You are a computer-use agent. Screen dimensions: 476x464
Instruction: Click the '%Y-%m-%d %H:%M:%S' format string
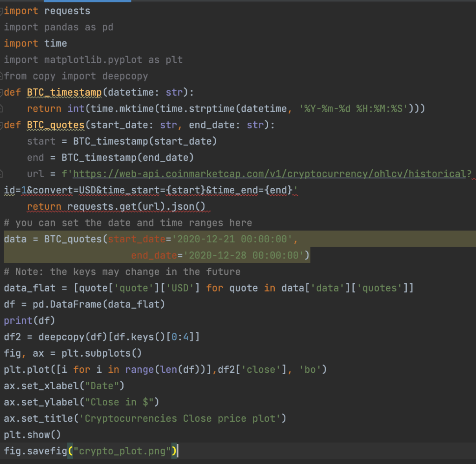click(354, 109)
